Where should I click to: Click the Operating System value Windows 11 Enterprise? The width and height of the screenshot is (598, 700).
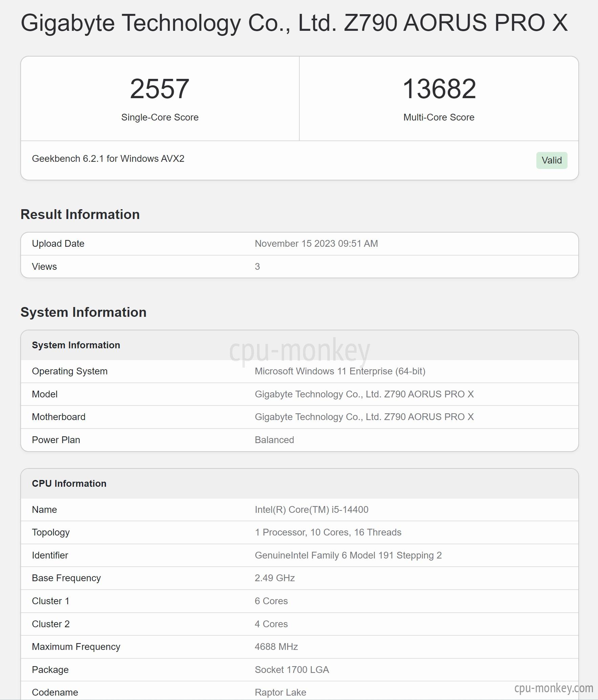340,371
